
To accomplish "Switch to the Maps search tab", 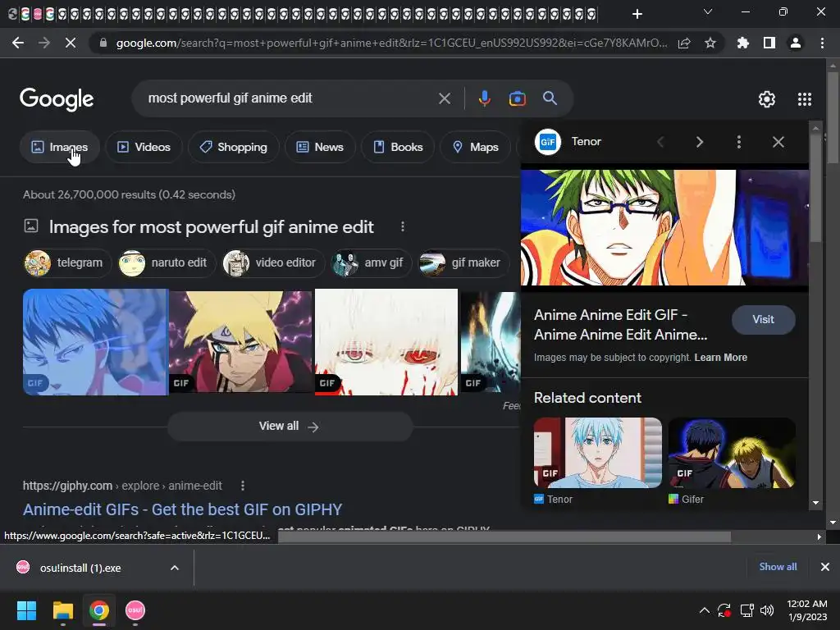I will pyautogui.click(x=475, y=147).
